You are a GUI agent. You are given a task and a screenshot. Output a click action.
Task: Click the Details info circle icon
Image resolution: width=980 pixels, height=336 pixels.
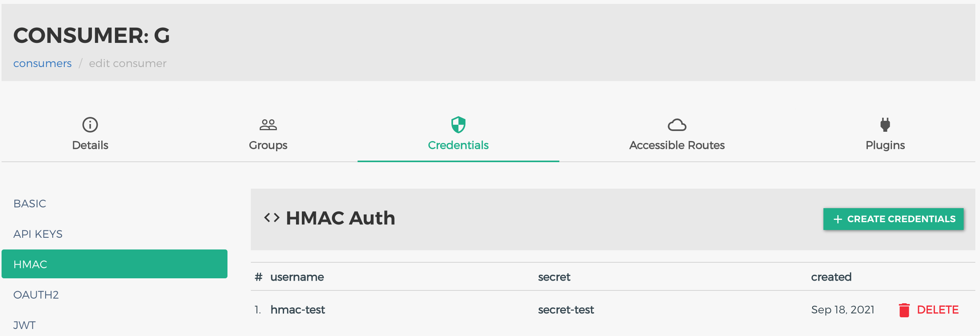(90, 125)
